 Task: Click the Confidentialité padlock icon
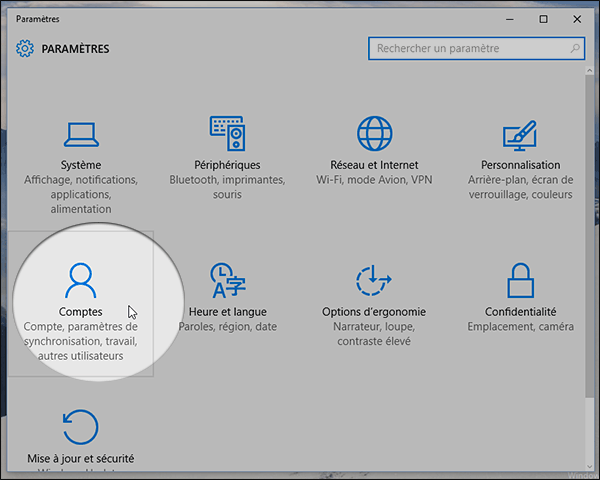pos(521,280)
